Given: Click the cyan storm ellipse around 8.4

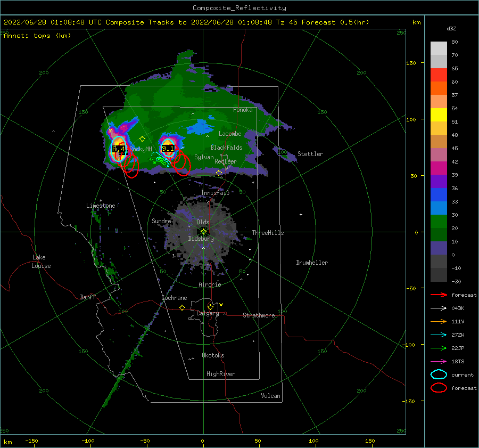Looking at the screenshot, I should click(x=119, y=149).
